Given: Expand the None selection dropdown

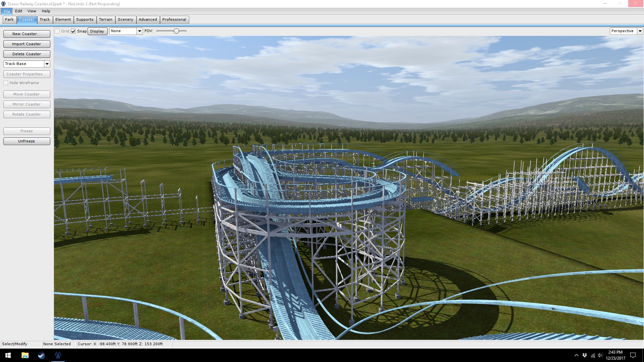Looking at the screenshot, I should pos(140,31).
